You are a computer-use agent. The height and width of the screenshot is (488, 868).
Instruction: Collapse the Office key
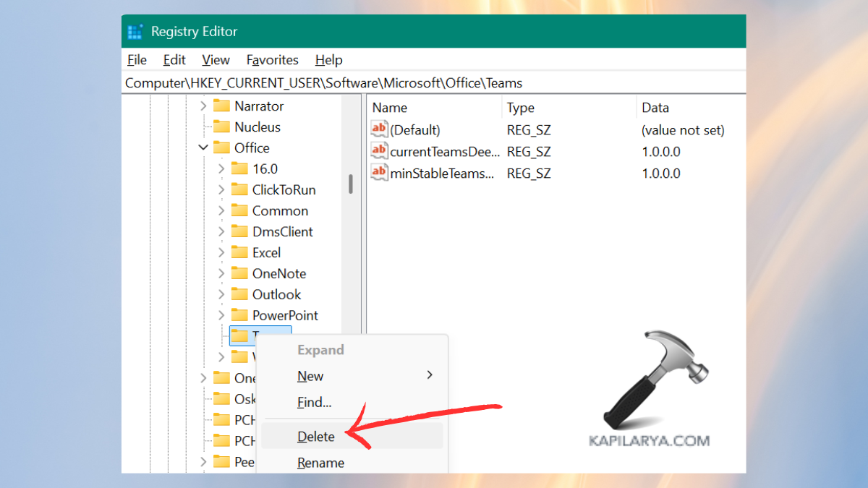[x=203, y=148]
